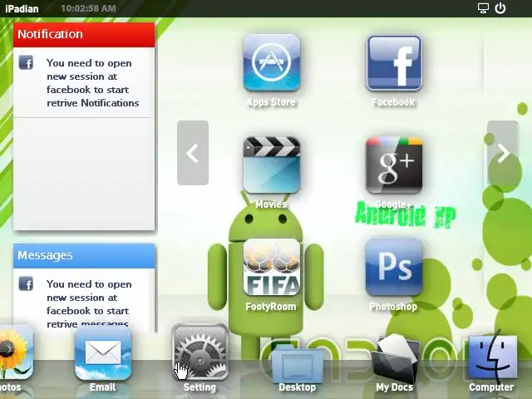Click the 'My Docs' dock label
This screenshot has width=532, height=399.
(394, 387)
